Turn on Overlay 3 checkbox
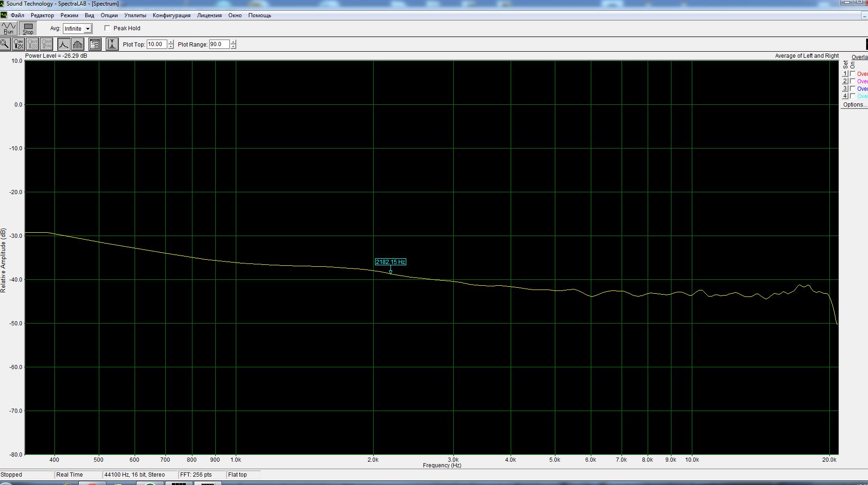Image resolution: width=868 pixels, height=485 pixels. click(853, 89)
